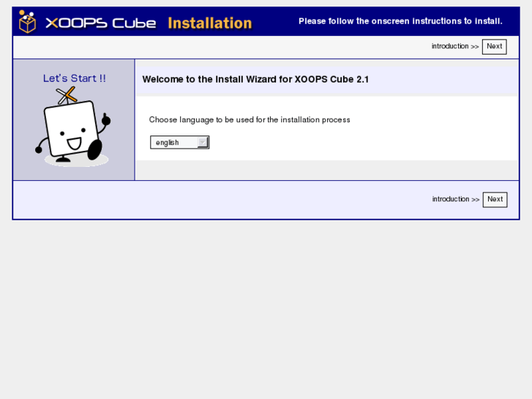
Task: Click 'Please follow the onscreen instructions' text
Action: (x=400, y=21)
